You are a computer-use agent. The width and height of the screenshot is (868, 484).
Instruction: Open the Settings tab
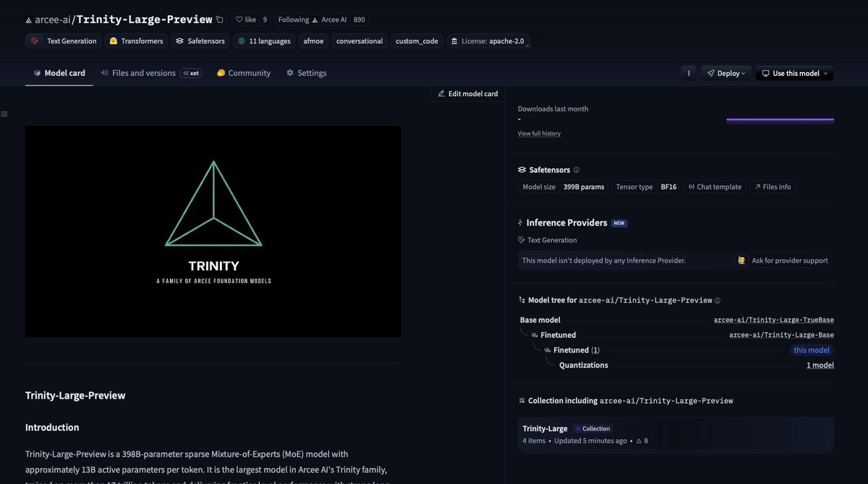pyautogui.click(x=306, y=73)
